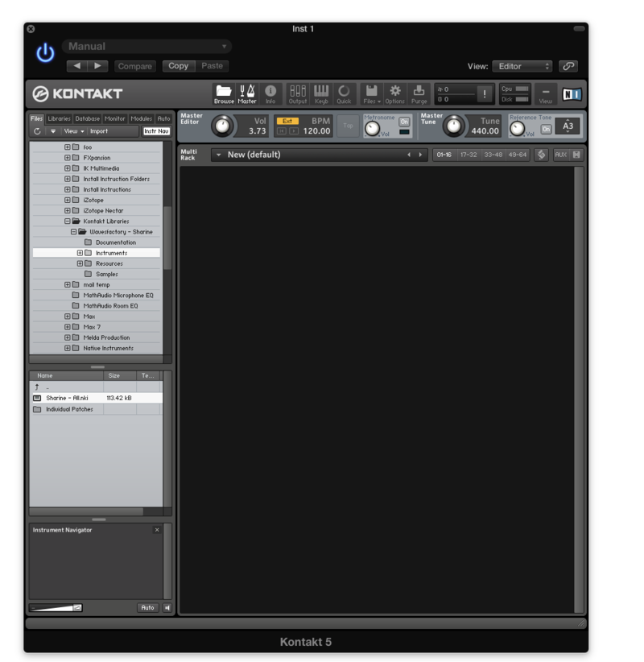Collapse the Kontakt Libraries folder
644x662 pixels.
click(67, 221)
